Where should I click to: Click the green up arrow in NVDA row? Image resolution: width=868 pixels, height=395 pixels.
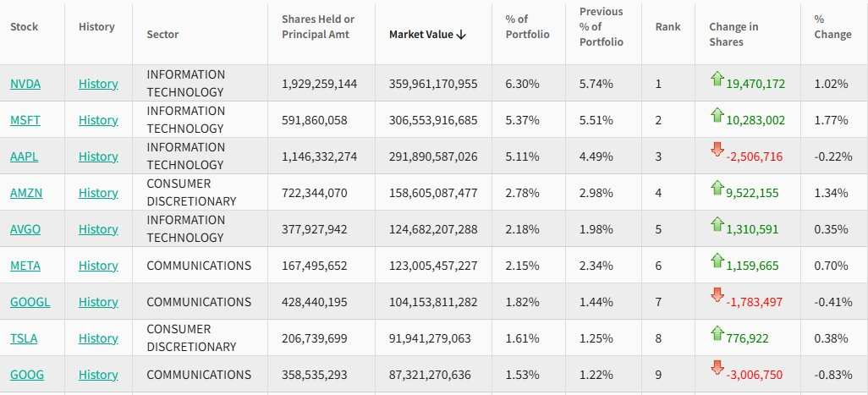point(717,80)
